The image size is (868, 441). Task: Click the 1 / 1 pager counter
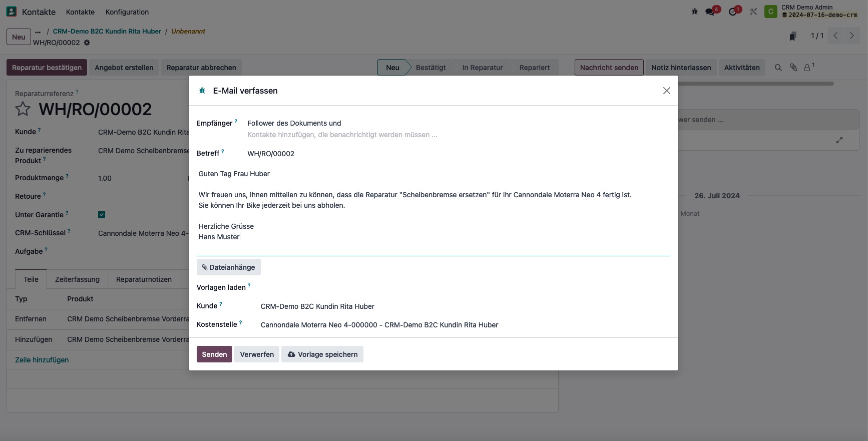pos(817,36)
